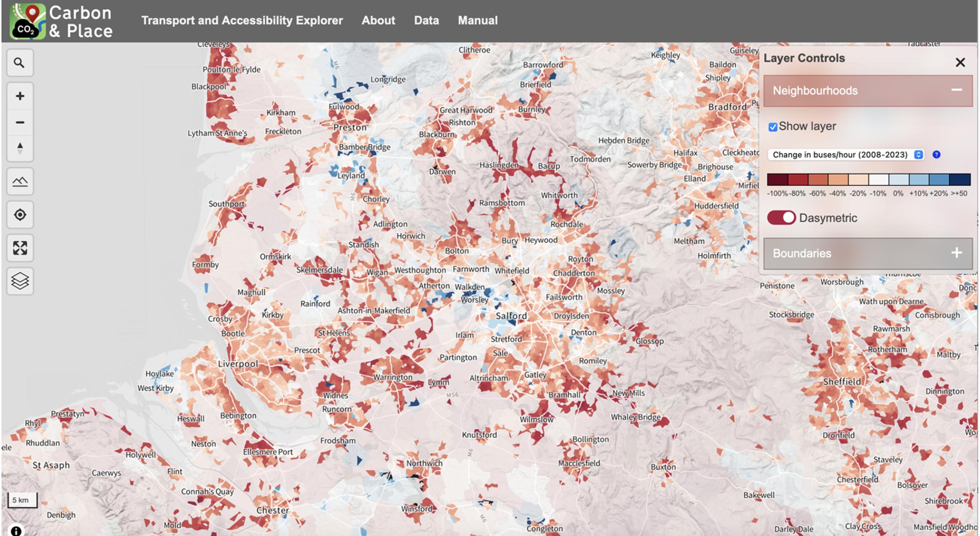Click the Halifax label on map
Viewport: 980px width, 536px height.
685,153
